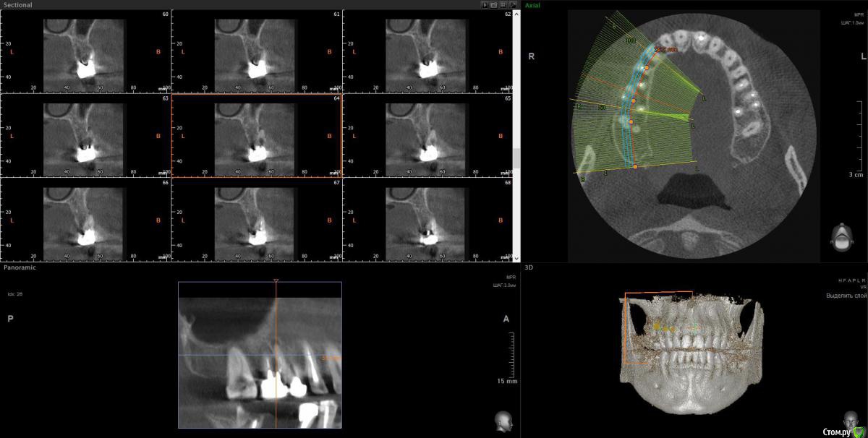Click the orange slice marker atop panoramic image
Screen dimensions: 868x438
coord(276,280)
